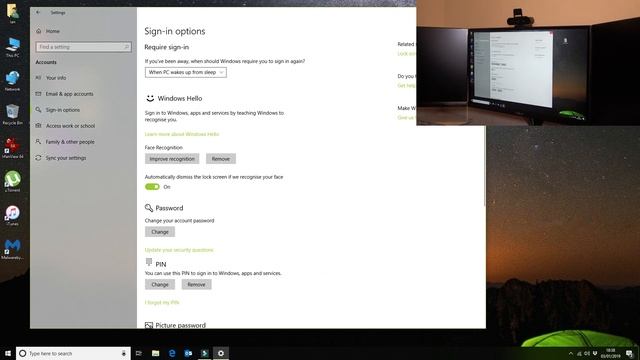Click the Windows Hello heading

coord(180,98)
